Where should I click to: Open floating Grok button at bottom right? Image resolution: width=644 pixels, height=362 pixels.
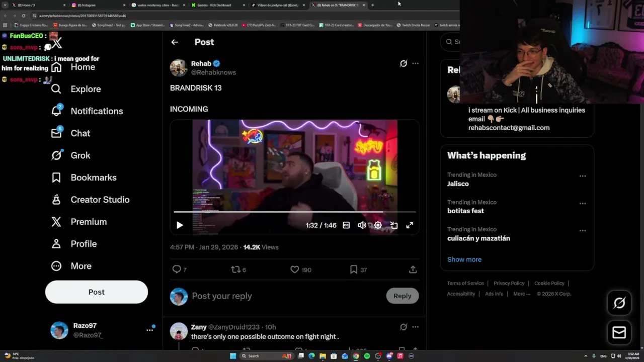[x=619, y=303]
